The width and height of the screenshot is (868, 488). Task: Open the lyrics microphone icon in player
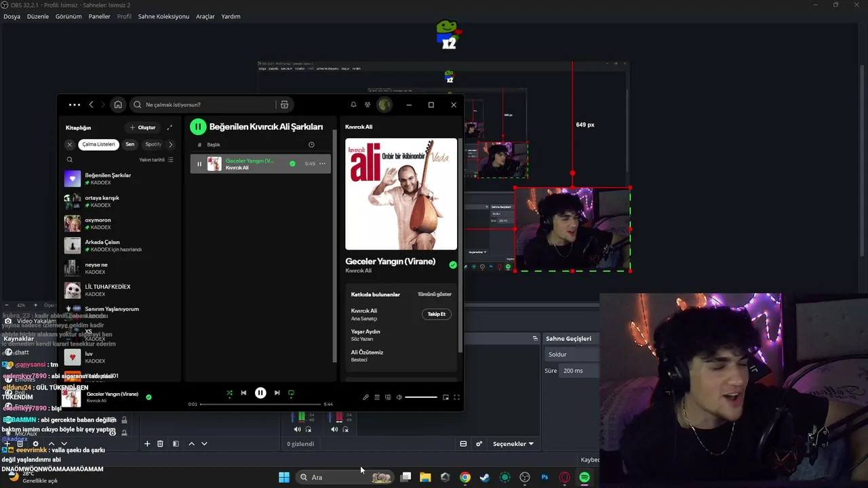click(x=366, y=397)
